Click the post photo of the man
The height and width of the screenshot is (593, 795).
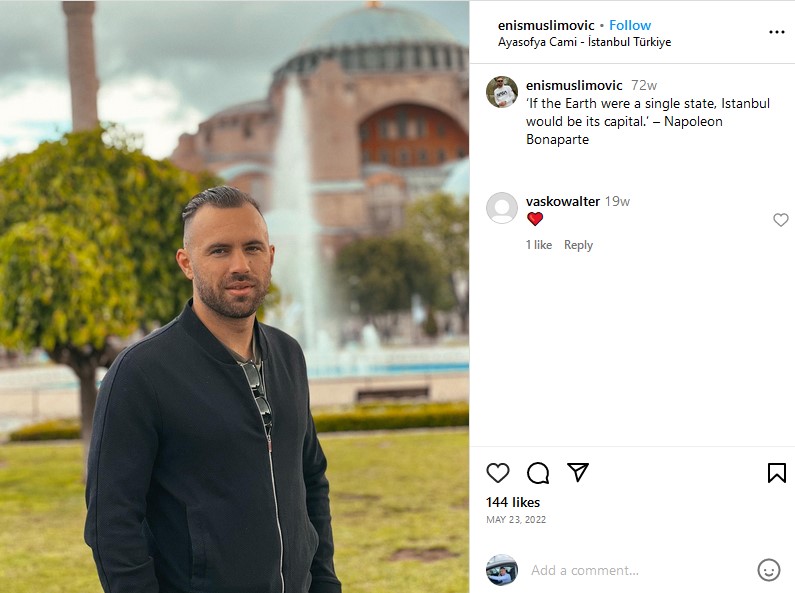pos(234,296)
